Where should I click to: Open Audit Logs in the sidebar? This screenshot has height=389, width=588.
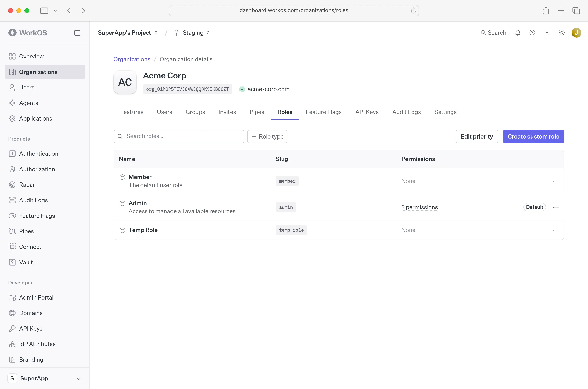coord(45,200)
